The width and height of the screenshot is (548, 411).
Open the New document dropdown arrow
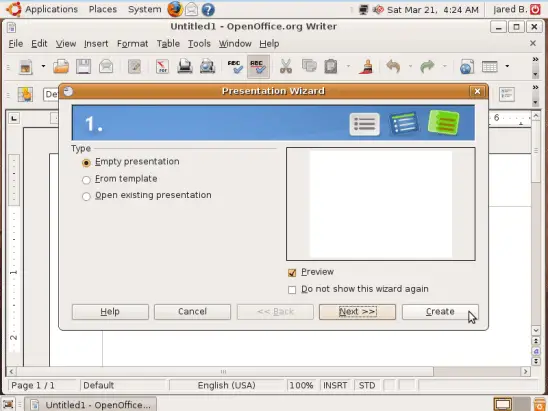43,66
